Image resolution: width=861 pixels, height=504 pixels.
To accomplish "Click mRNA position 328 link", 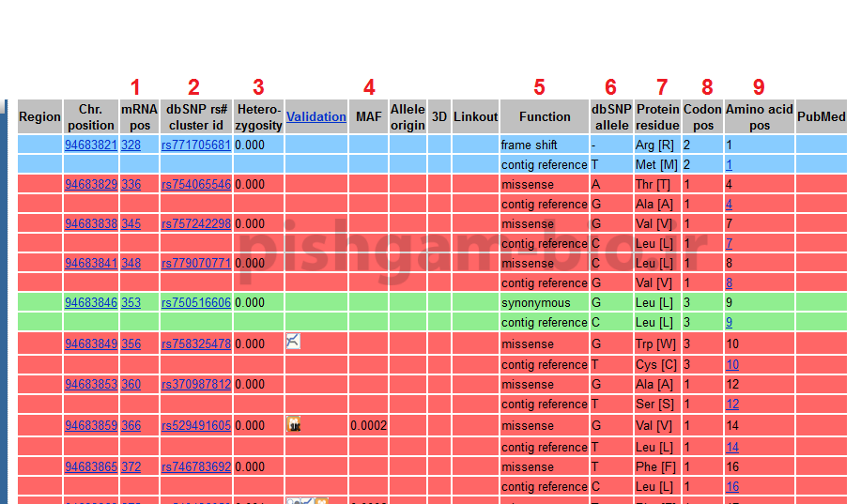I will [131, 145].
